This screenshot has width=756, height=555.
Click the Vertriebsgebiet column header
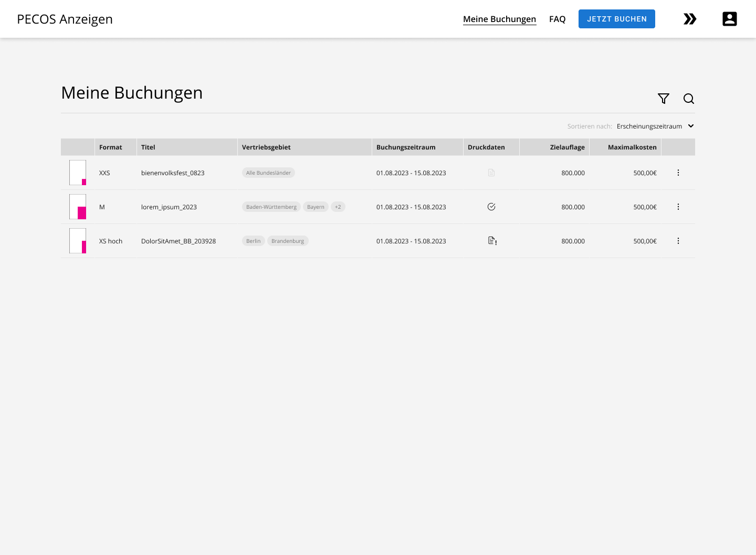[304, 147]
